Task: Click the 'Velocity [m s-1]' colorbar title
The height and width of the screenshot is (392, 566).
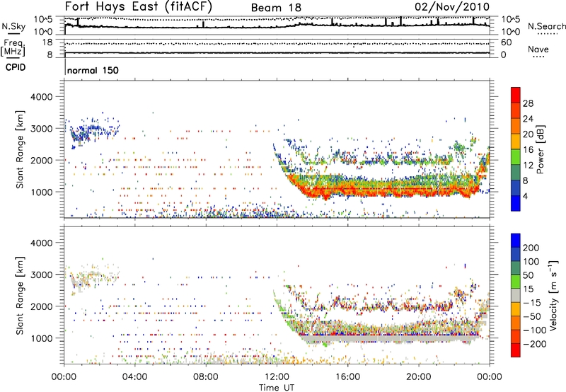Action: [553, 295]
